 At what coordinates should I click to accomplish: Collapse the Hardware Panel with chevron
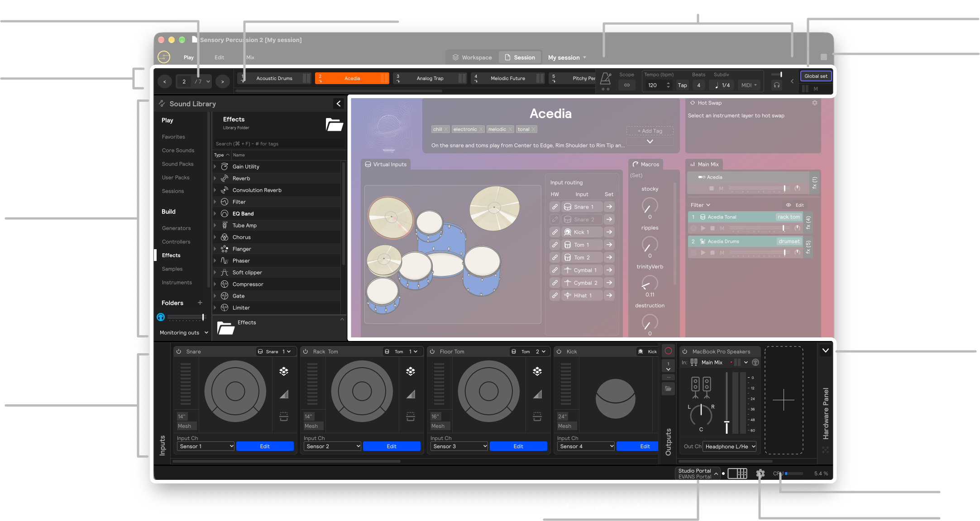point(826,350)
